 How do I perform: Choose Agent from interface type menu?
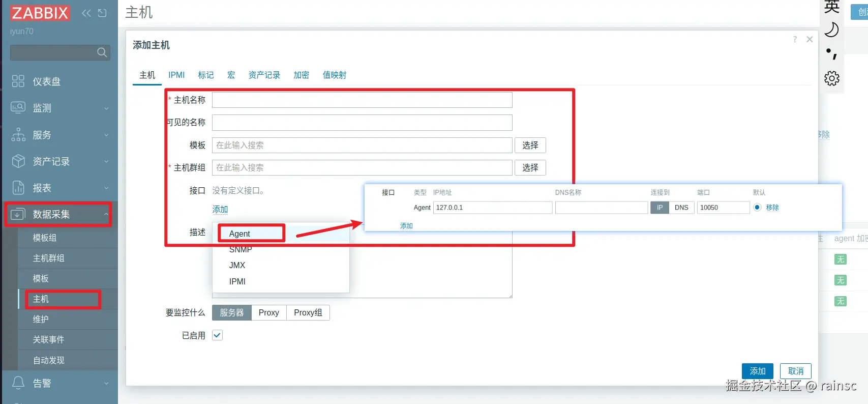point(281,234)
